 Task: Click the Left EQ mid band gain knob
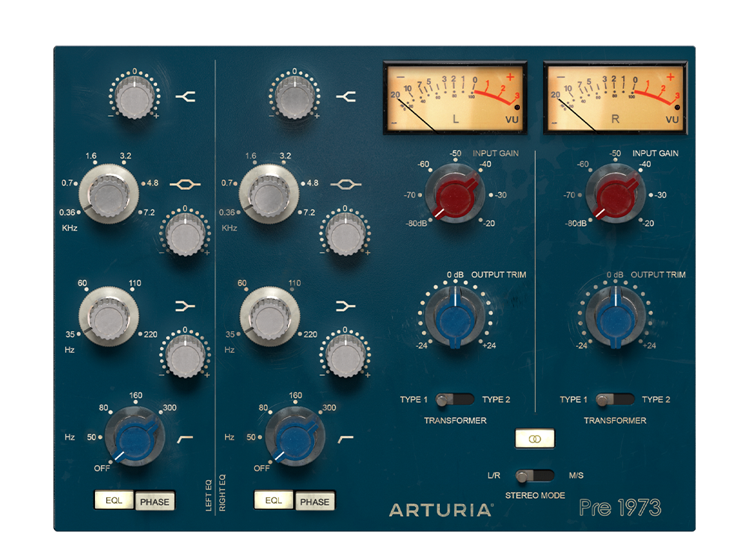point(185,235)
